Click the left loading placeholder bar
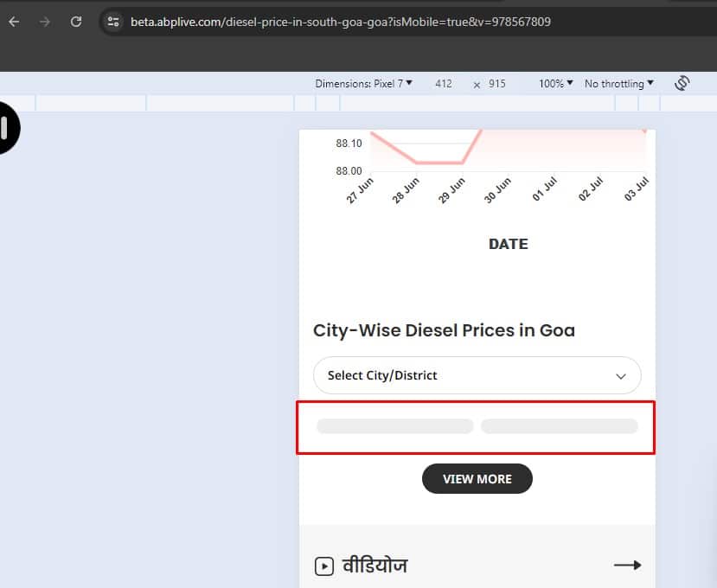Image resolution: width=717 pixels, height=588 pixels. (394, 426)
